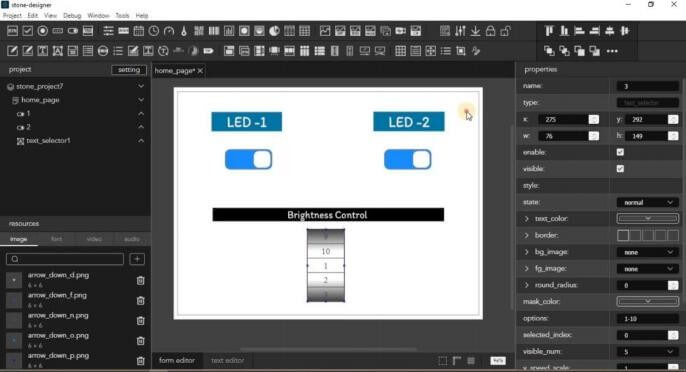Open the mask_color color picker
The image size is (686, 372).
[648, 302]
